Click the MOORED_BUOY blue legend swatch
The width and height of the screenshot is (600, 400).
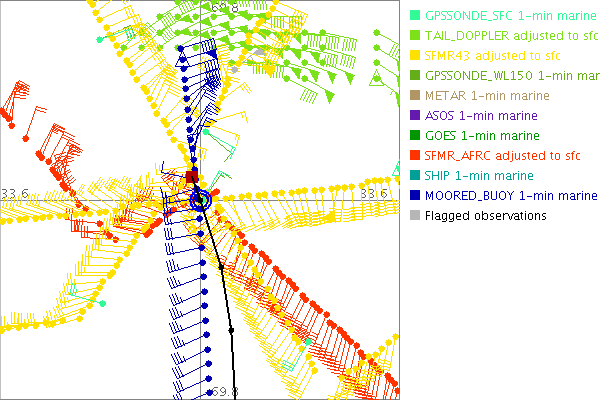tap(414, 196)
